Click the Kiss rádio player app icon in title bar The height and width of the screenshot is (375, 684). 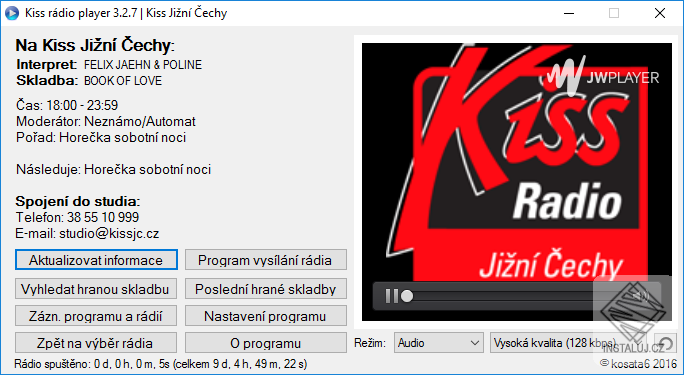click(x=12, y=13)
